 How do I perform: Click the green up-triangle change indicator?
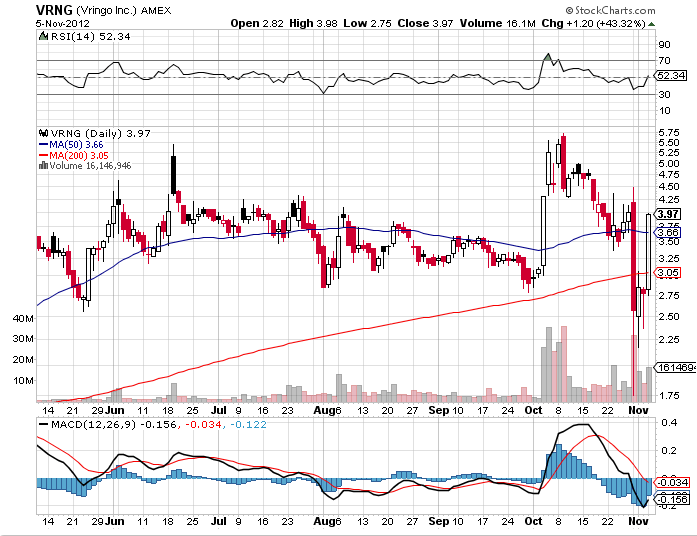(652, 24)
